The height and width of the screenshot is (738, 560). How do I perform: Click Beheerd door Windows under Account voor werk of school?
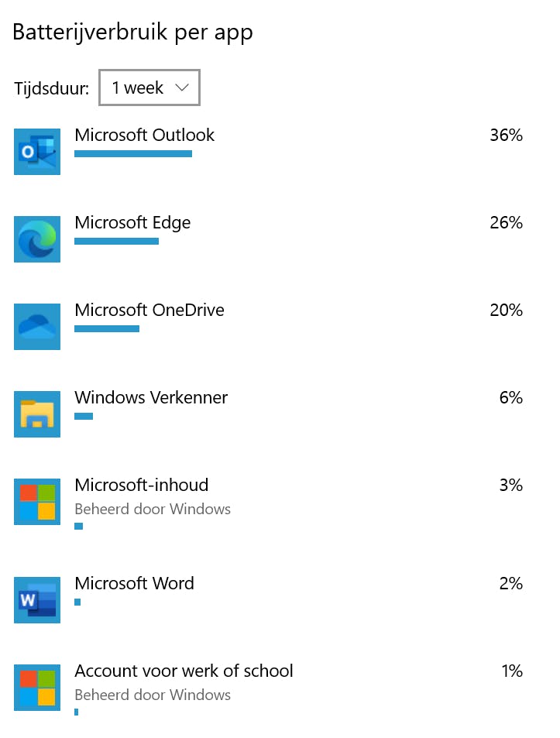coord(152,695)
